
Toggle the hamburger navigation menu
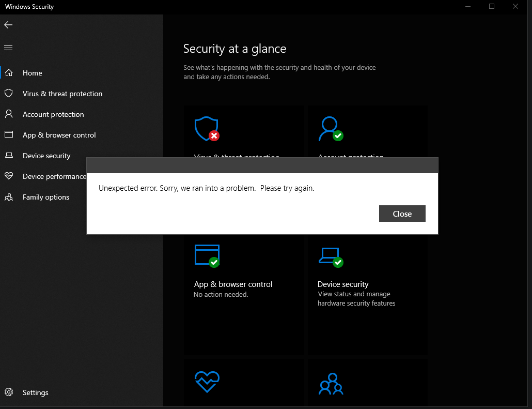pos(8,48)
